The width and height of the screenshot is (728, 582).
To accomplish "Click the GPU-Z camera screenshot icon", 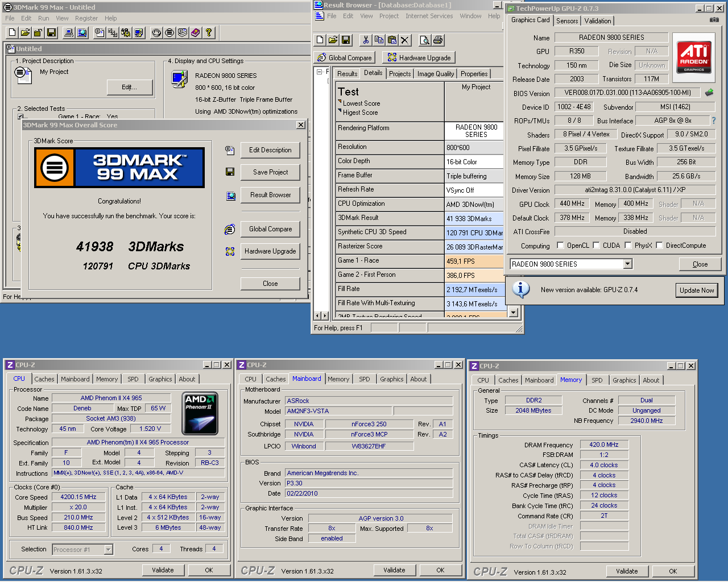I will tap(714, 20).
